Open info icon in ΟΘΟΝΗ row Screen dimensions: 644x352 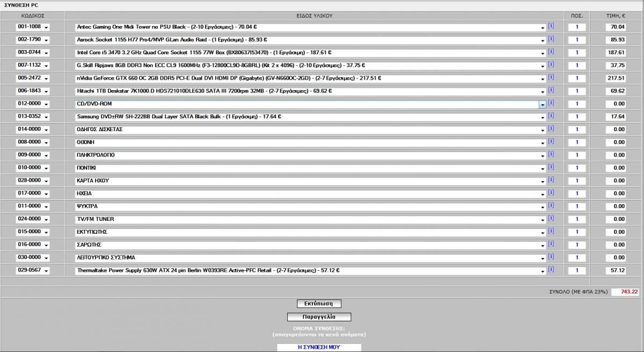[551, 141]
